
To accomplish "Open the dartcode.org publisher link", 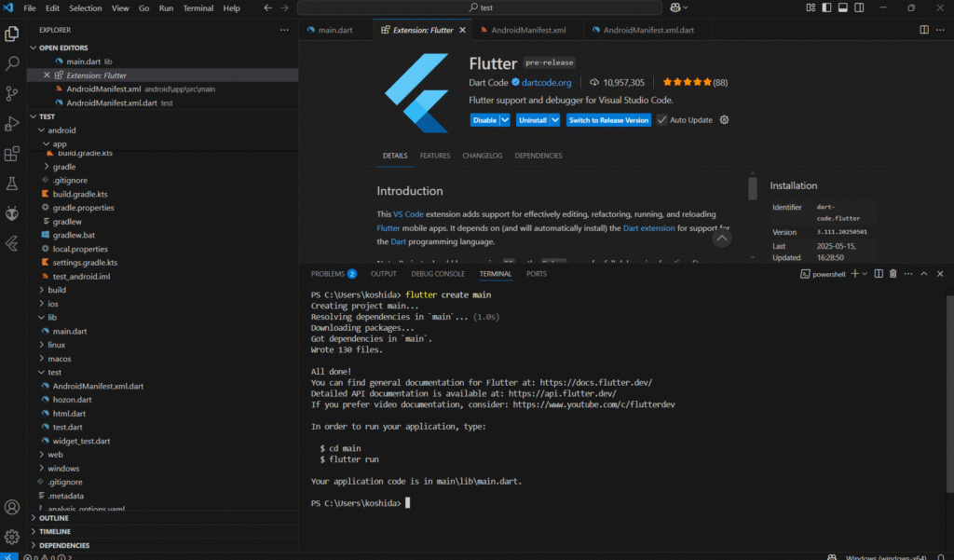I will pos(546,82).
